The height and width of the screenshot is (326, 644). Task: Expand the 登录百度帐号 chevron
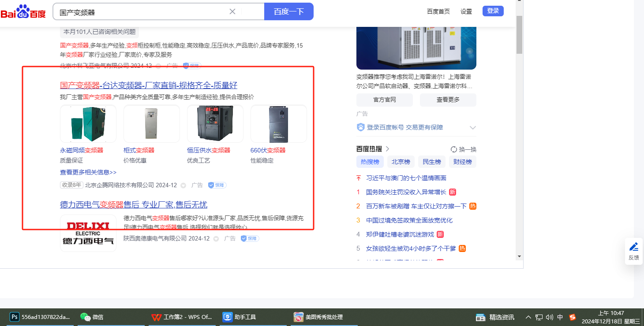pyautogui.click(x=473, y=128)
